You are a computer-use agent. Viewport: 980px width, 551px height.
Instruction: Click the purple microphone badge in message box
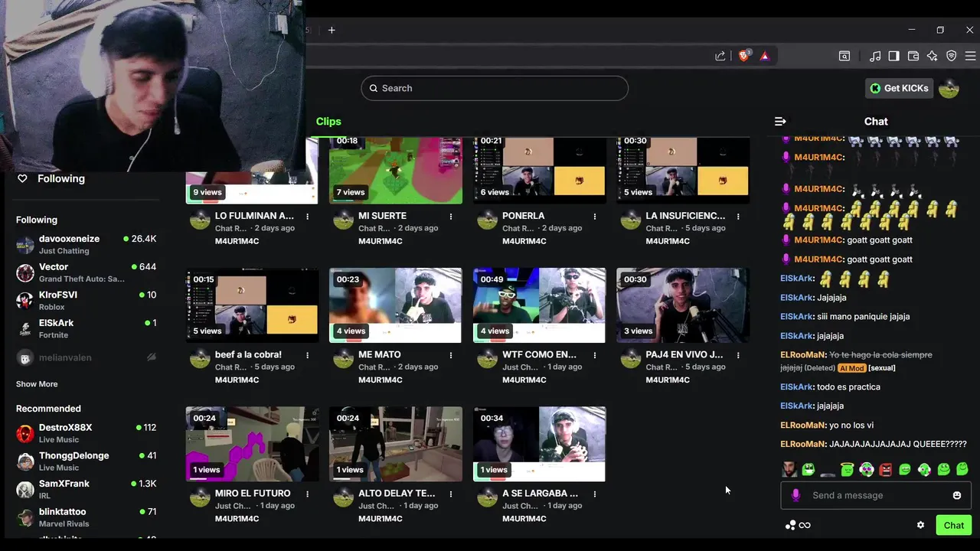coord(795,495)
